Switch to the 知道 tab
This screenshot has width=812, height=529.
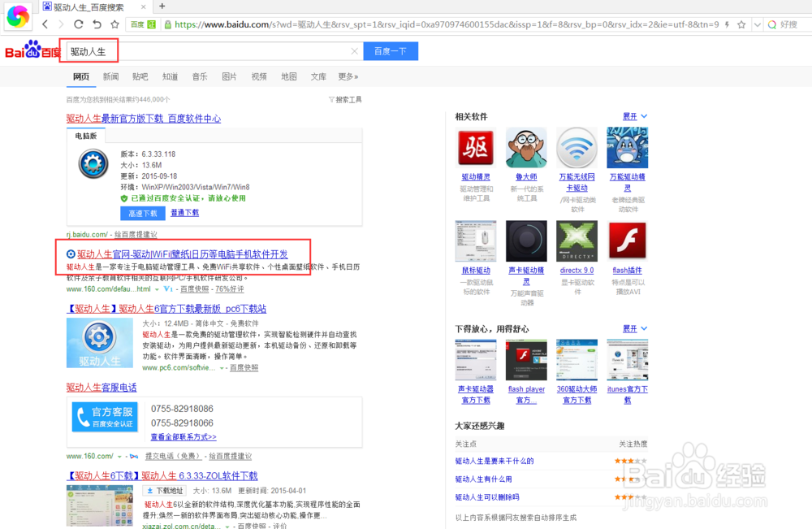tap(170, 76)
